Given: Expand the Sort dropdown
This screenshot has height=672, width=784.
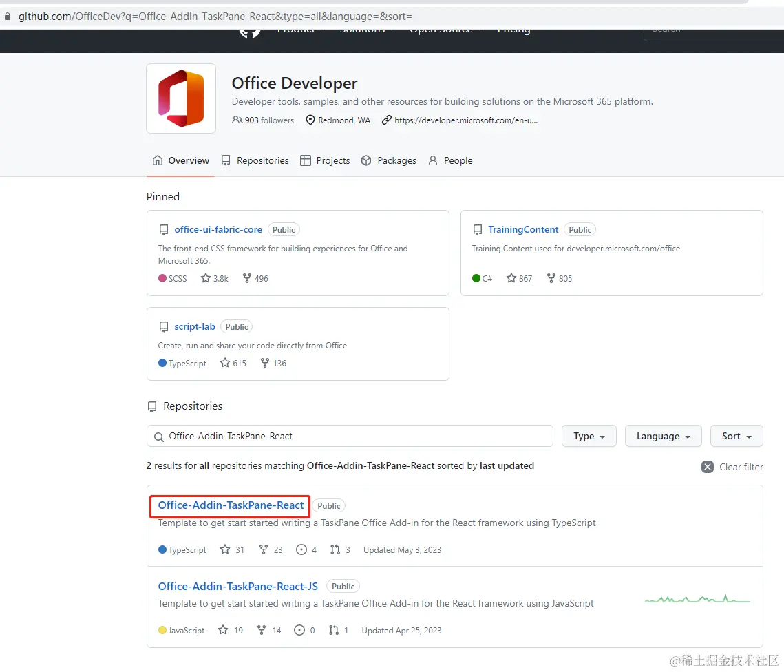Looking at the screenshot, I should click(737, 436).
